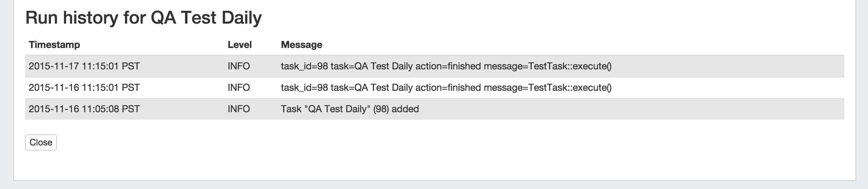868x189 pixels.
Task: Click the Message column header
Action: (x=301, y=45)
